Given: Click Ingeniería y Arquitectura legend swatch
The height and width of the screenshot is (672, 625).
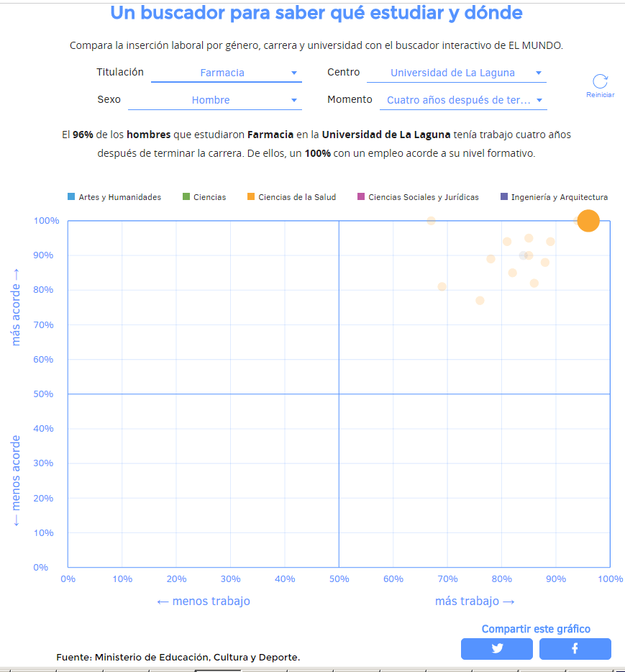Looking at the screenshot, I should tap(504, 197).
